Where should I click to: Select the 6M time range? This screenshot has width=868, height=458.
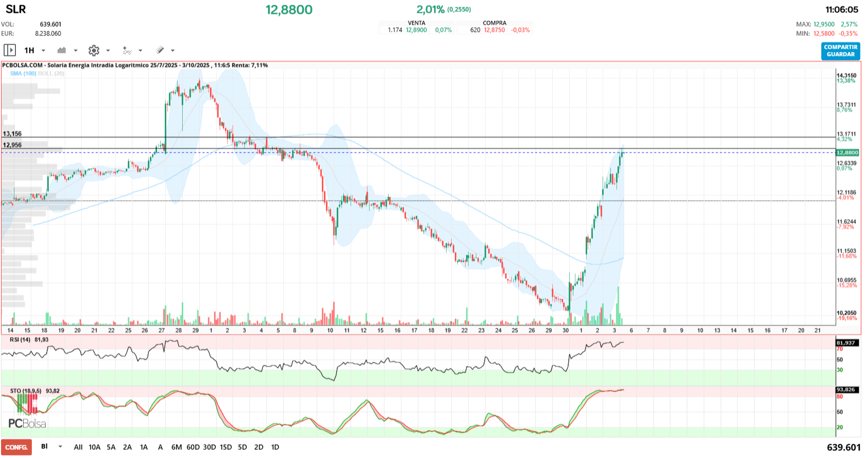click(x=177, y=447)
